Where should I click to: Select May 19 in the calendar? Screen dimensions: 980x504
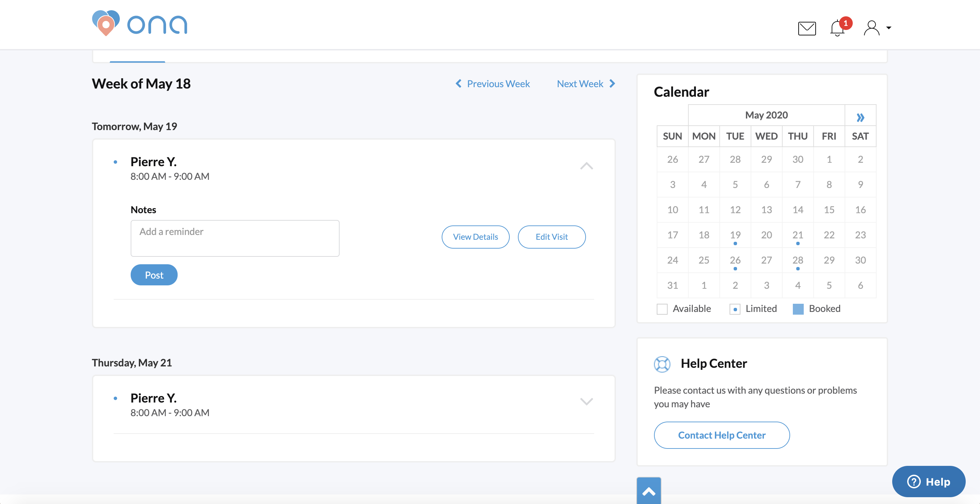735,235
